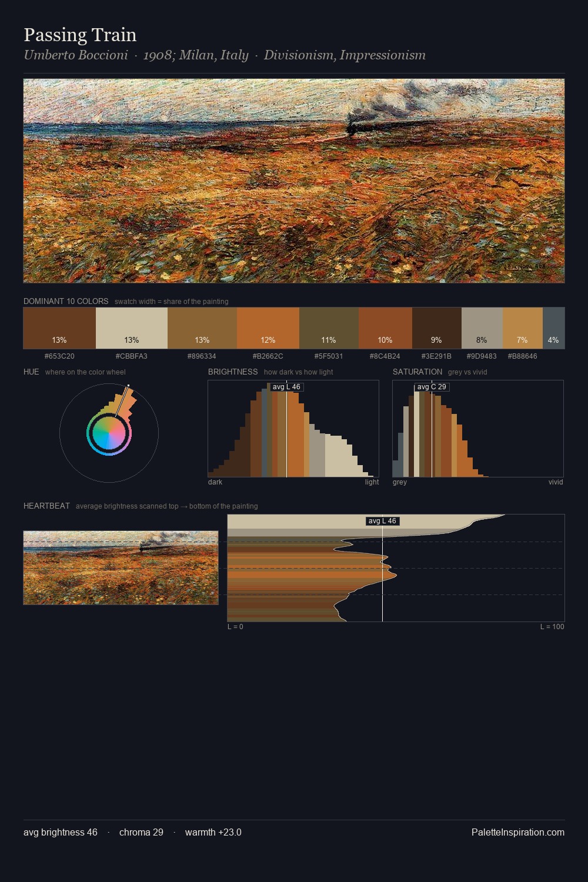Click the 'grey' axis label
588x882 pixels.
(400, 482)
